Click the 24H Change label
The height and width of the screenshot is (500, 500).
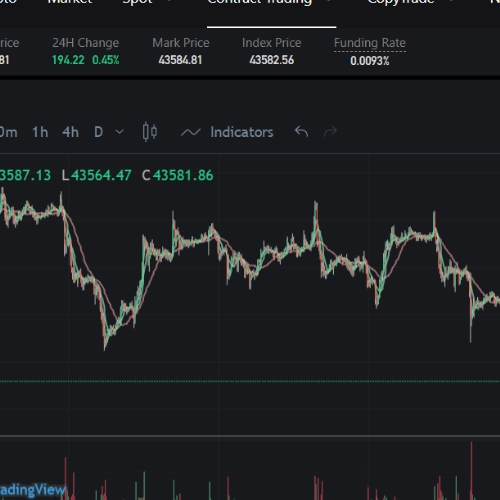coord(86,43)
